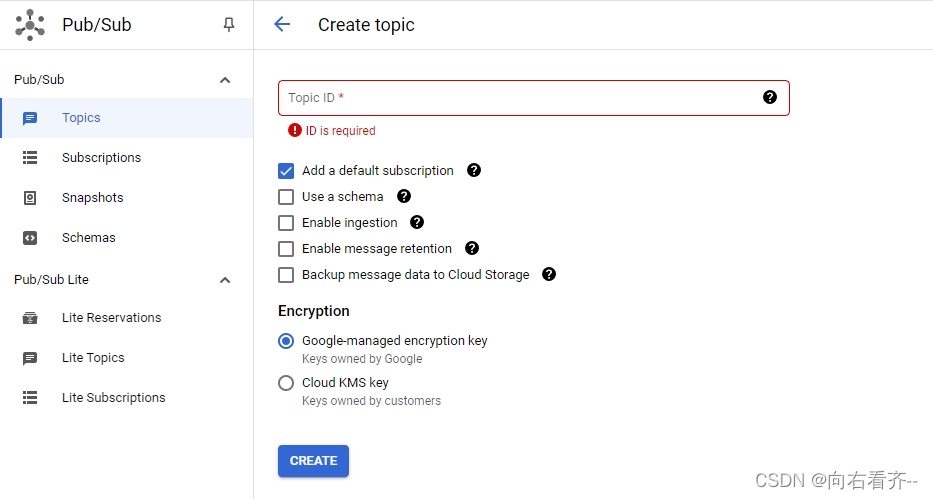Open Lite Reservations
This screenshot has height=499, width=933.
[x=127, y=318]
